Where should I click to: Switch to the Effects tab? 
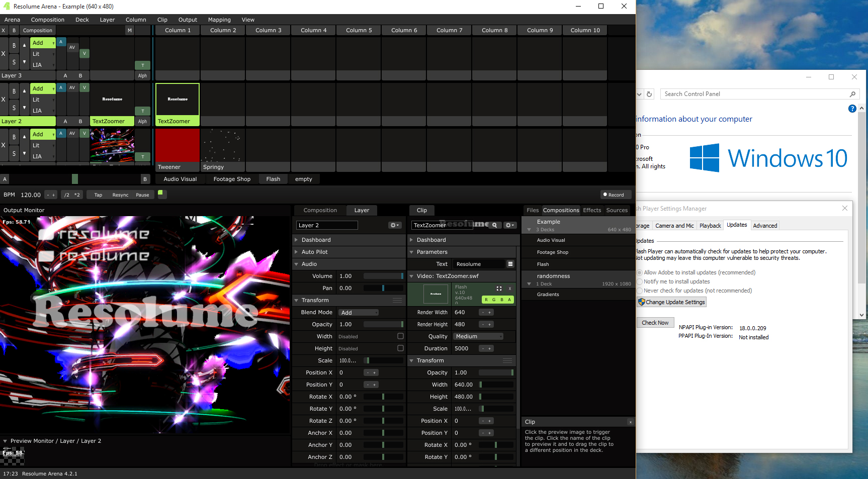592,210
